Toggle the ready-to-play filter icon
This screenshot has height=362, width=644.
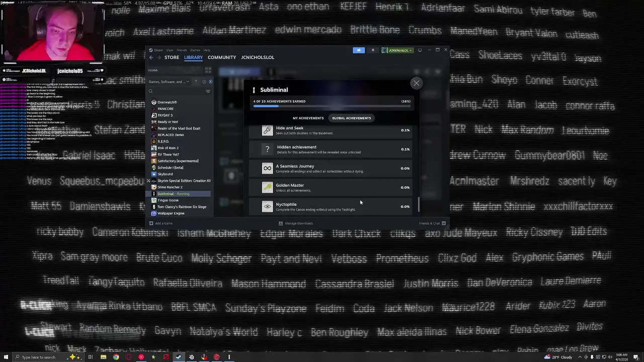(x=210, y=82)
